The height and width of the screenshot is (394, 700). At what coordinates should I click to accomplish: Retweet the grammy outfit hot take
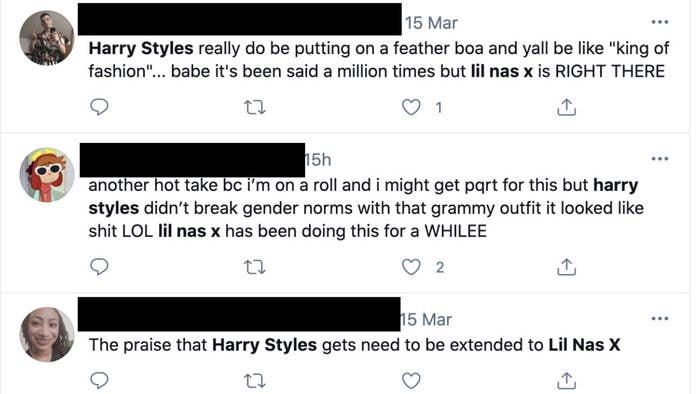coord(255,267)
